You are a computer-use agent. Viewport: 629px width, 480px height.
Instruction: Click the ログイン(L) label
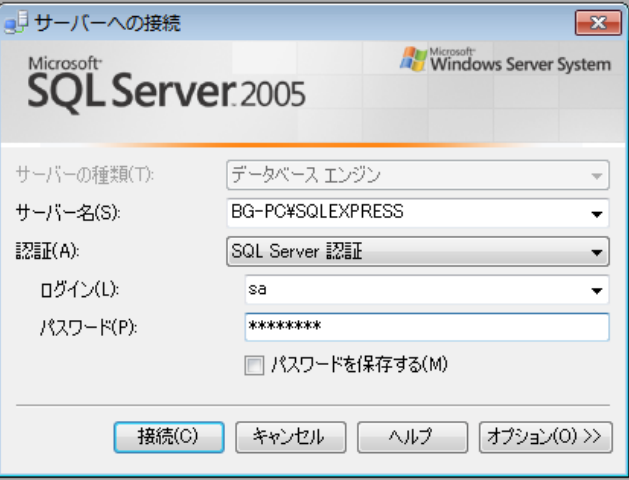point(79,290)
